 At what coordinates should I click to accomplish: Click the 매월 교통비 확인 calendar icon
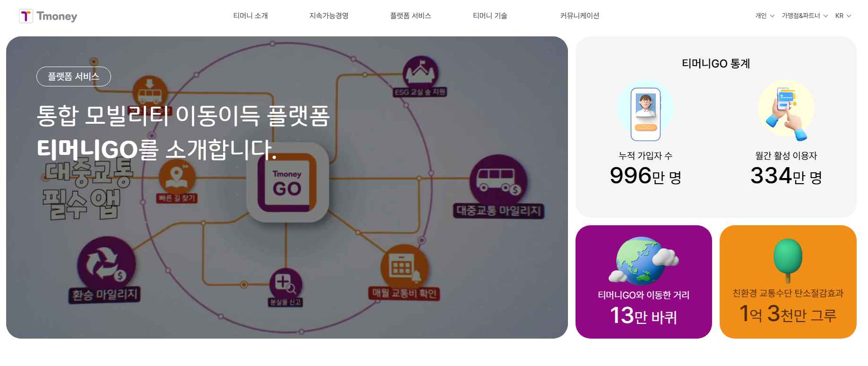404,267
